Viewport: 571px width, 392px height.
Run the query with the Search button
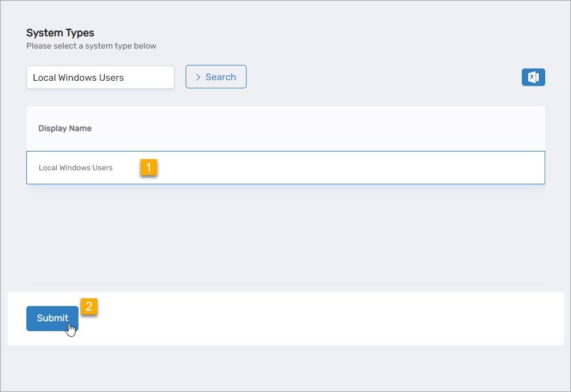coord(216,77)
